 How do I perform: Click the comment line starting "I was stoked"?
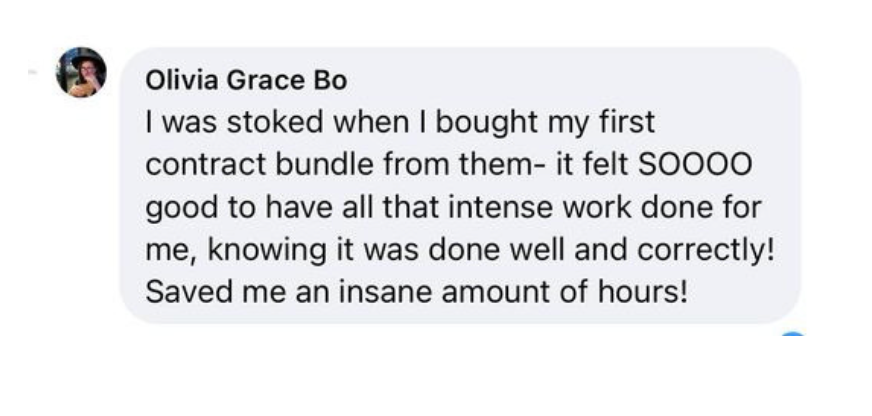click(399, 124)
